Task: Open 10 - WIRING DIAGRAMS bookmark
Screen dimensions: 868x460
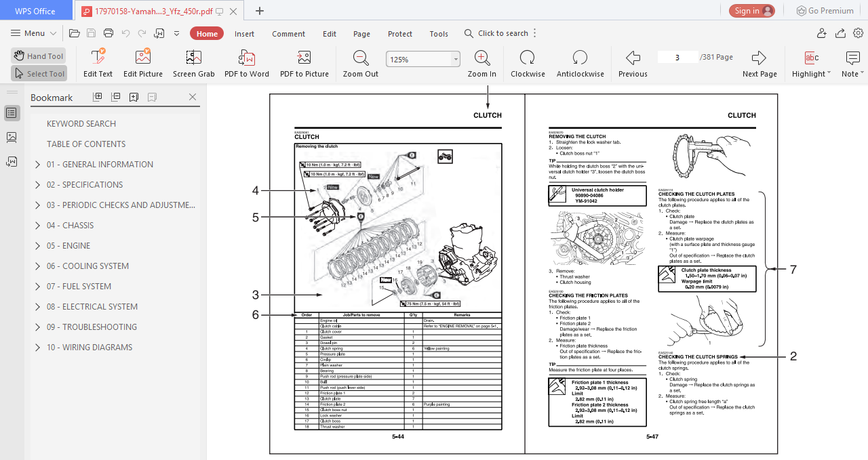Action: (90, 348)
